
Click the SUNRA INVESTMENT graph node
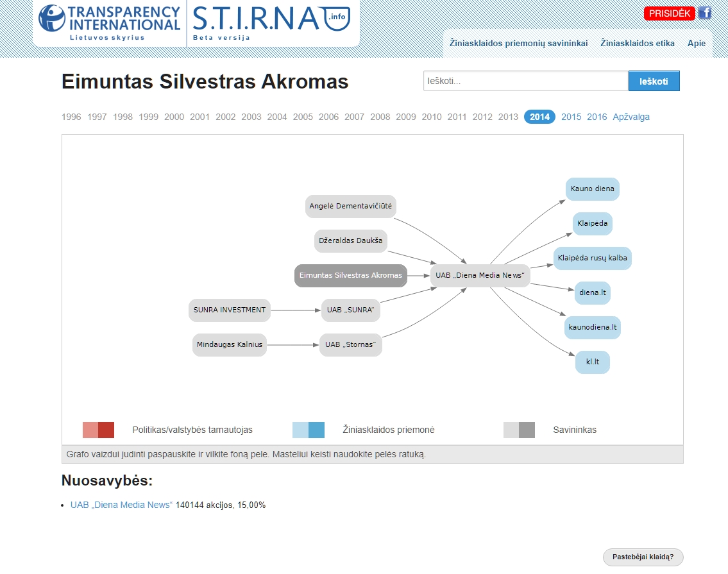coord(230,310)
